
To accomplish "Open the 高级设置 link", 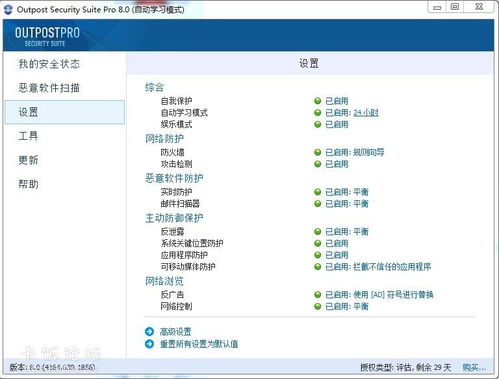I will click(x=176, y=332).
